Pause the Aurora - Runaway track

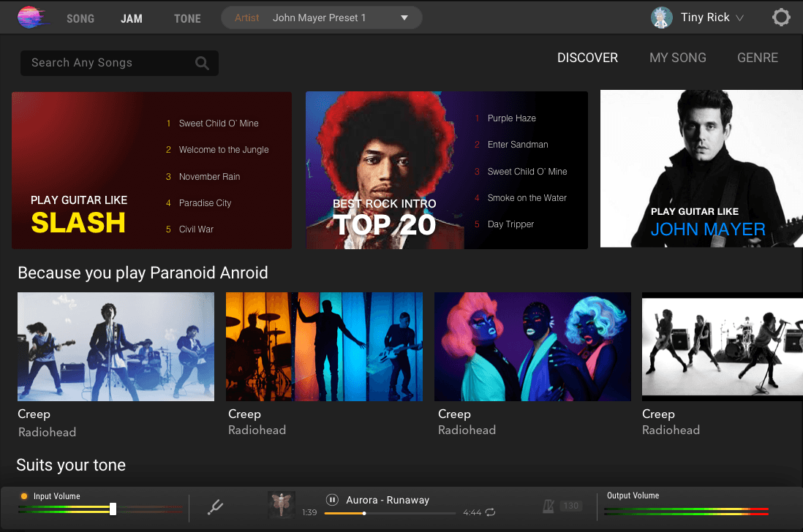(x=332, y=500)
